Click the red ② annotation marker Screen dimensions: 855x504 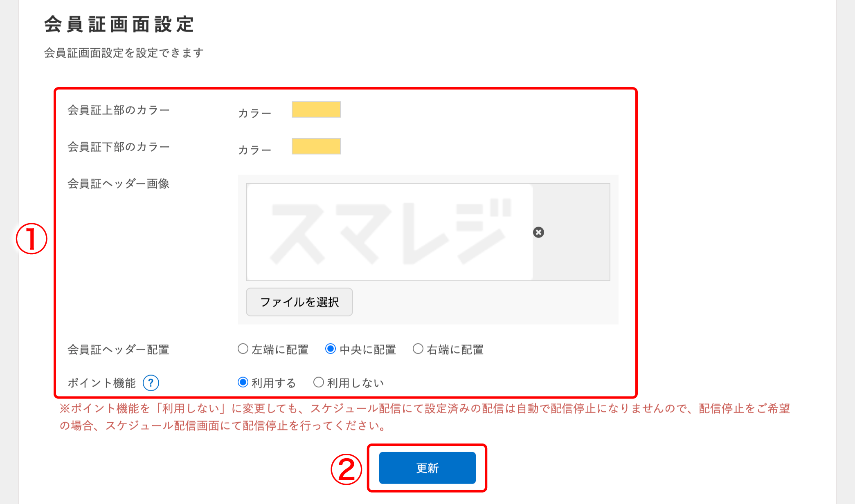(346, 469)
